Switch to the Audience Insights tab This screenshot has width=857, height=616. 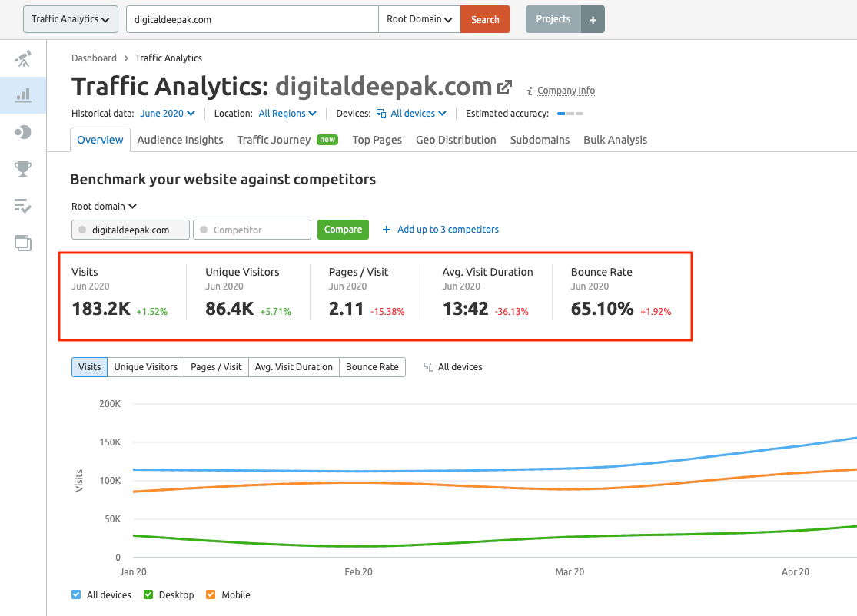click(x=180, y=140)
